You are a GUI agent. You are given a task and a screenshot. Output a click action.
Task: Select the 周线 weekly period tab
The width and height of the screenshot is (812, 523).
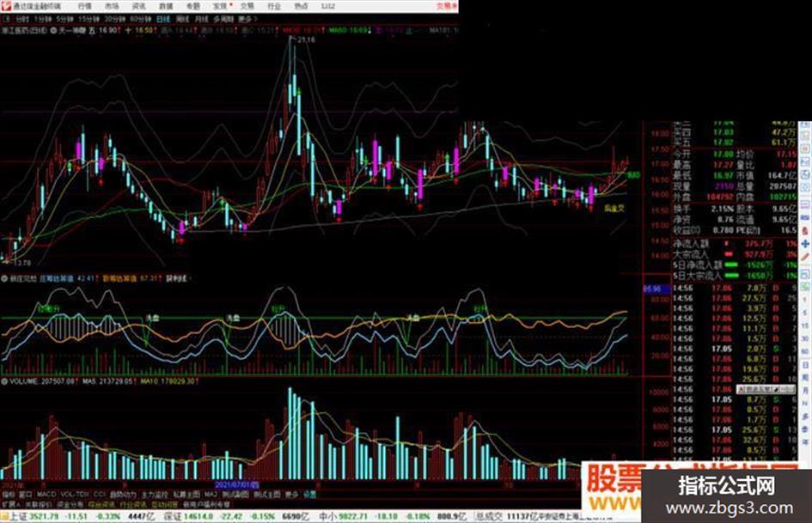coord(182,19)
